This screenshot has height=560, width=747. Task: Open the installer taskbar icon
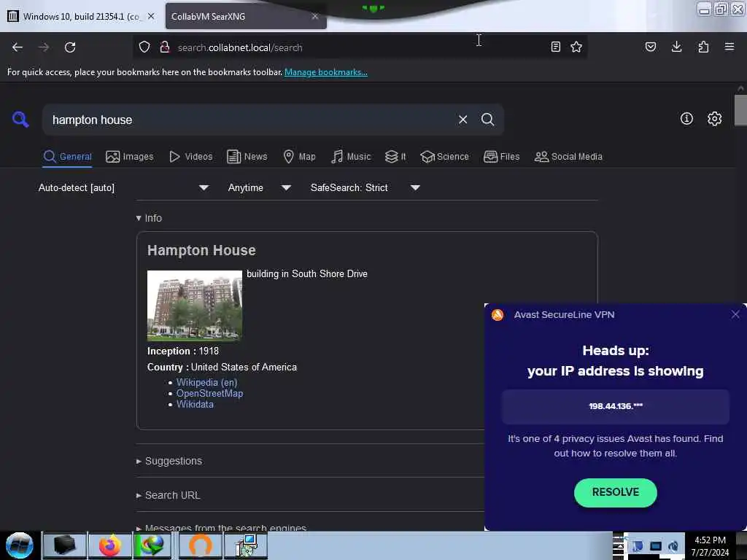pyautogui.click(x=246, y=545)
